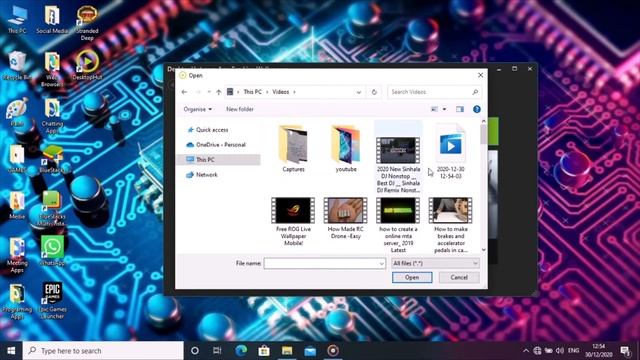Launch WhatsApp desktop shortcut
This screenshot has width=640, height=360.
pyautogui.click(x=52, y=251)
